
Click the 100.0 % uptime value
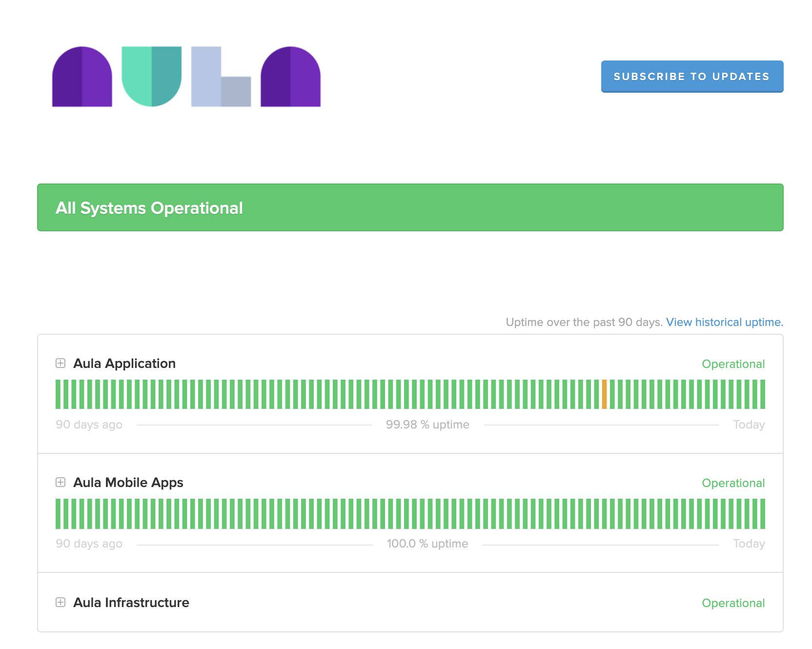[x=427, y=544]
